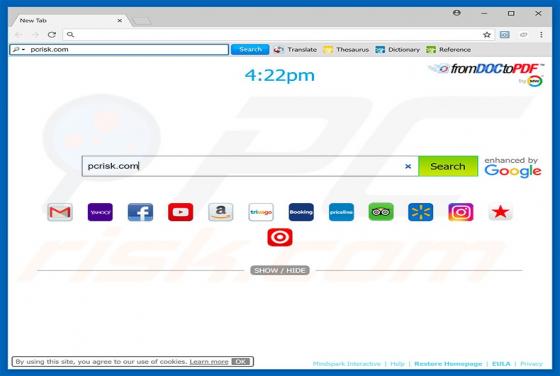Image resolution: width=560 pixels, height=376 pixels.
Task: Open the toolbar search provider dropdown
Action: pos(19,50)
